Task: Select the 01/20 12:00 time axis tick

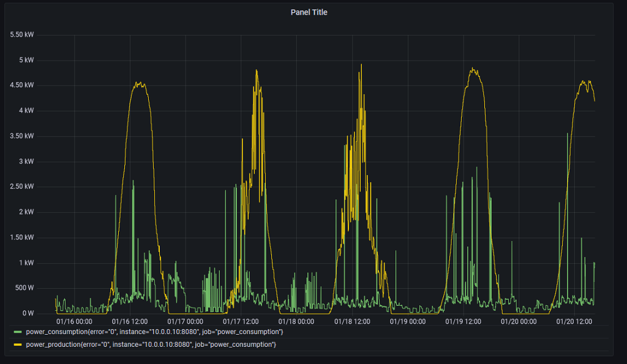Action: (x=574, y=321)
